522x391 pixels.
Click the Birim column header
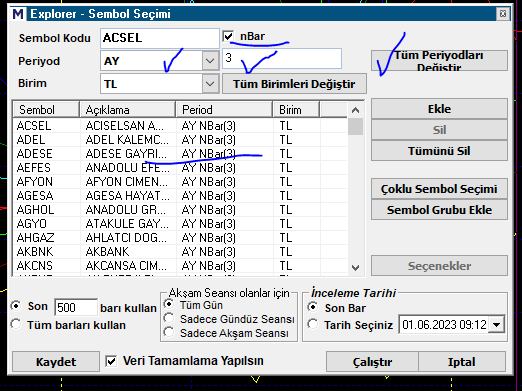(296, 110)
